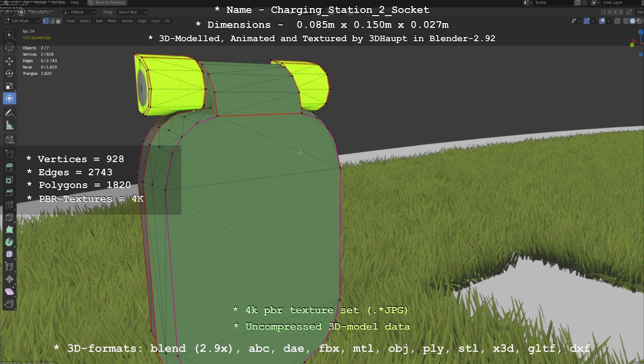The width and height of the screenshot is (644, 364).
Task: Open the Face menu
Action: pyautogui.click(x=155, y=21)
